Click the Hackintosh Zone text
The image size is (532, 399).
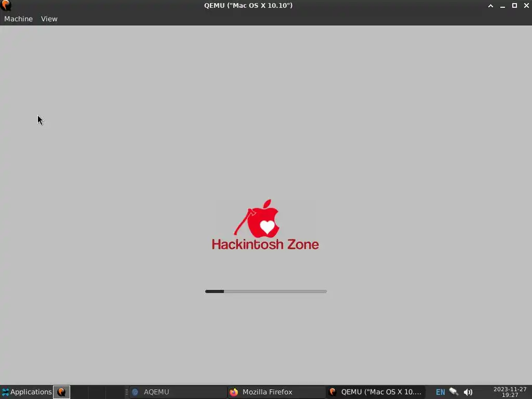click(265, 244)
